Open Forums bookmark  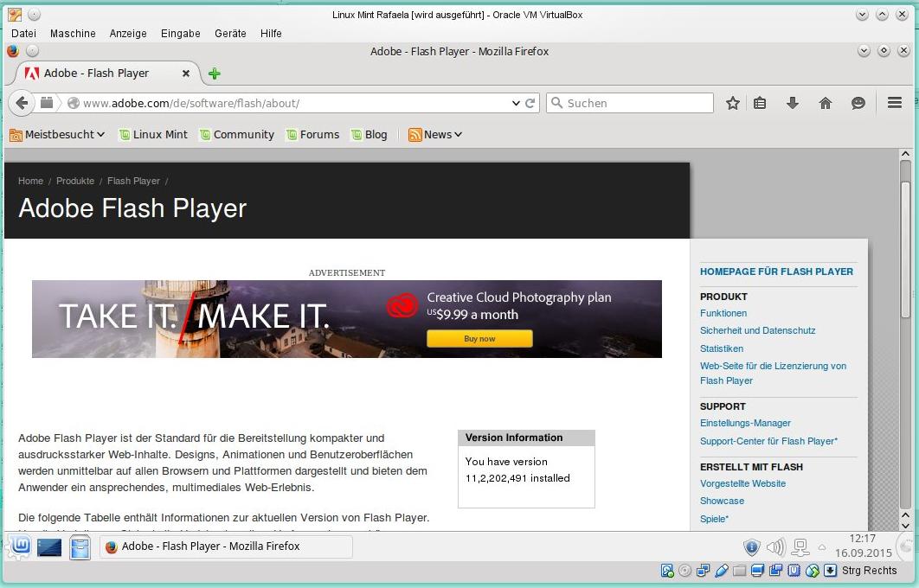coord(313,135)
